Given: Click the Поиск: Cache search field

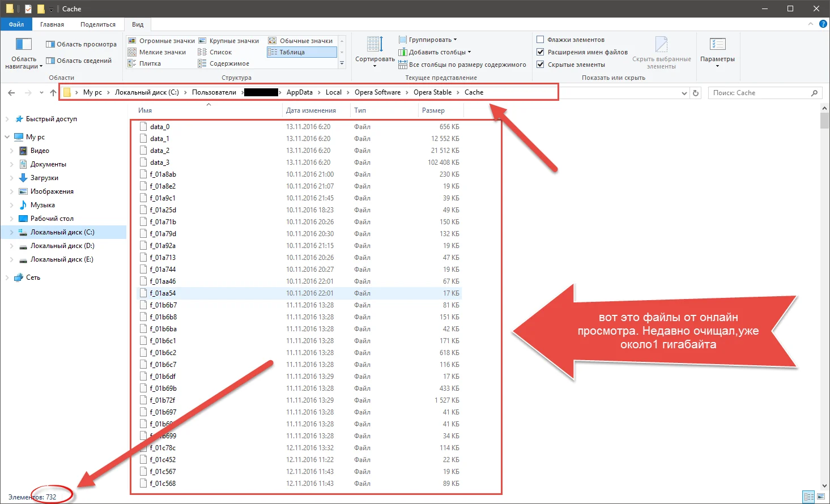Looking at the screenshot, I should click(x=759, y=93).
